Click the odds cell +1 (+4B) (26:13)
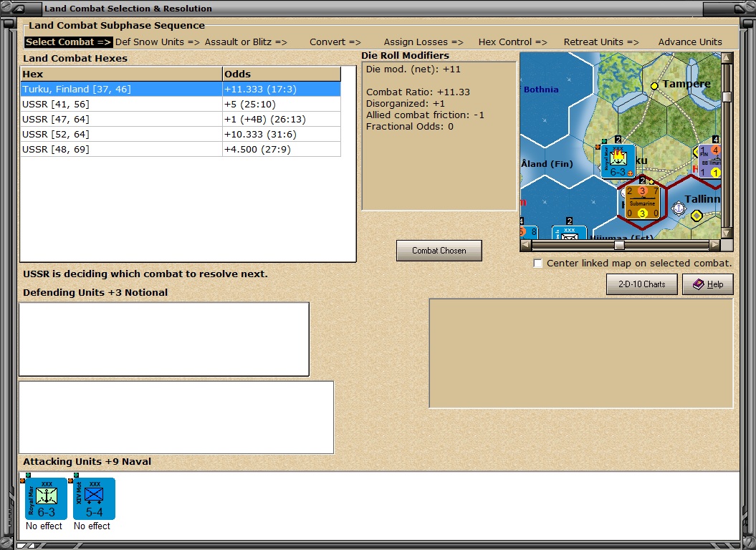This screenshot has height=550, width=756. (x=282, y=119)
